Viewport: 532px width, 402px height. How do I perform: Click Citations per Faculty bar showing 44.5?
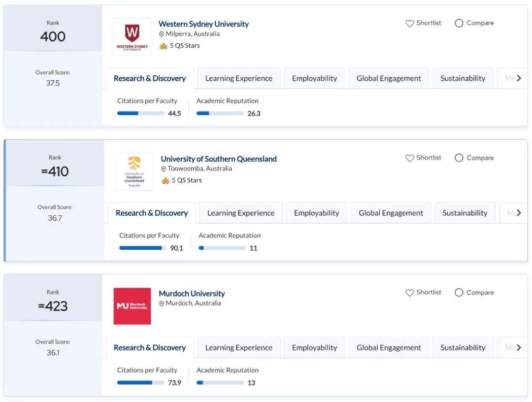(x=140, y=113)
